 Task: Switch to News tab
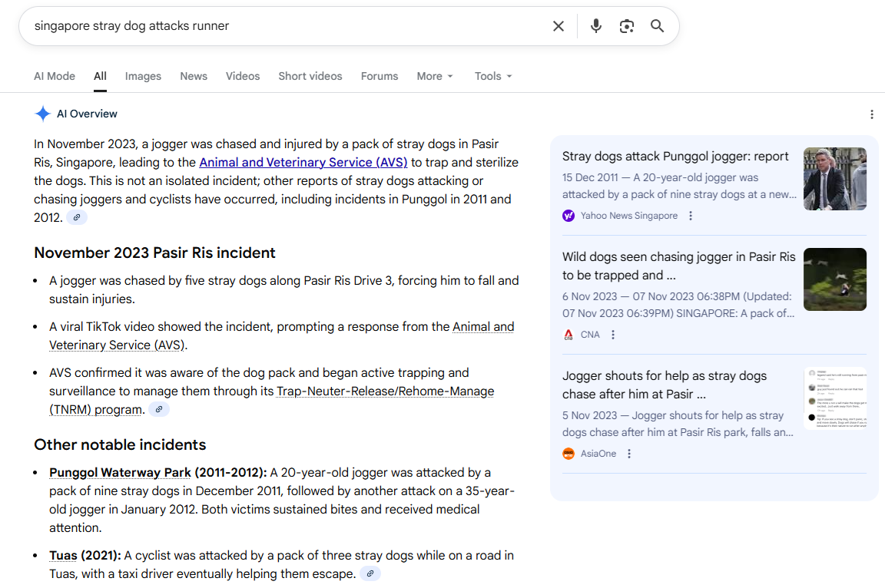pos(194,76)
